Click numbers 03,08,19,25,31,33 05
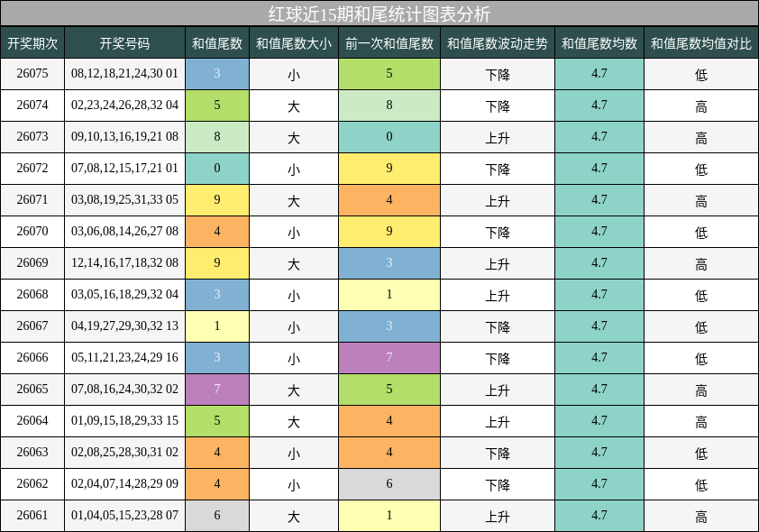The width and height of the screenshot is (759, 532). [x=125, y=199]
